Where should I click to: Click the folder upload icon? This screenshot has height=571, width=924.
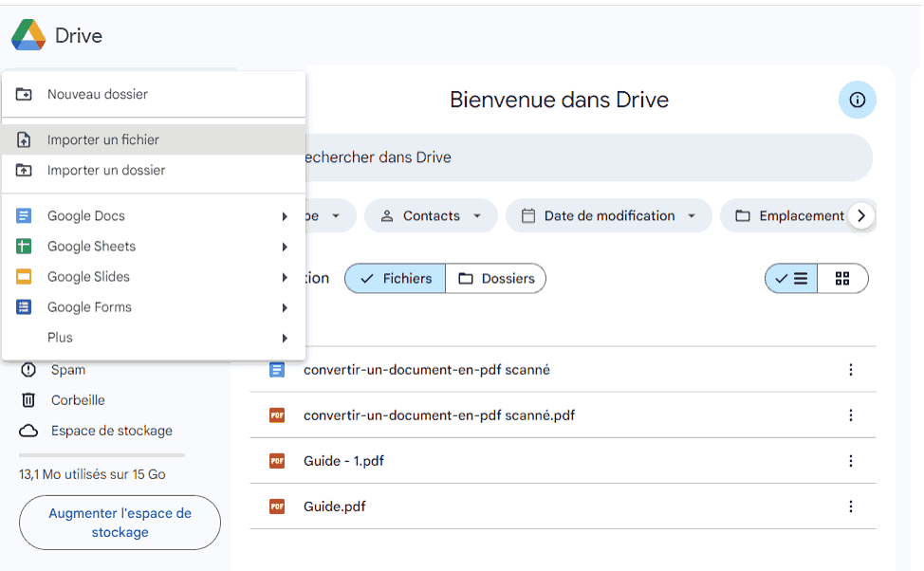pos(24,171)
